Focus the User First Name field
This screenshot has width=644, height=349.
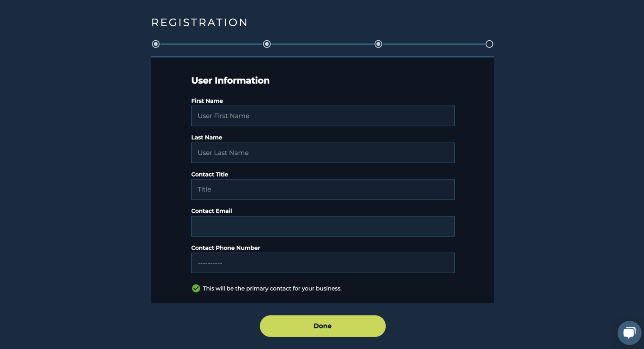tap(323, 116)
